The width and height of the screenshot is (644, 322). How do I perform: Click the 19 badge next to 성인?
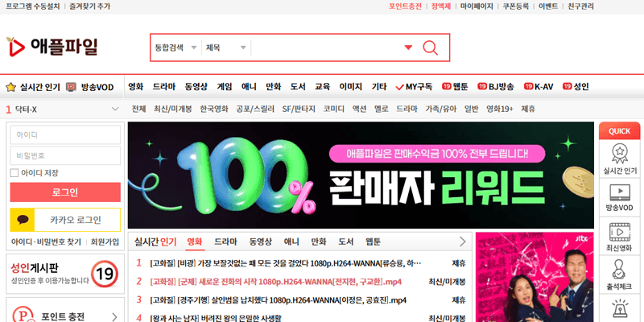point(568,87)
